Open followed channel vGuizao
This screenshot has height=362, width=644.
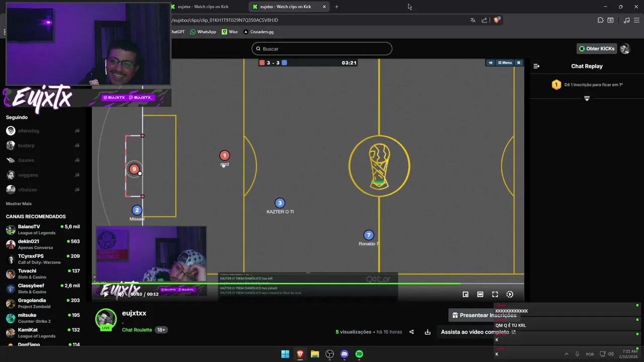43,190
